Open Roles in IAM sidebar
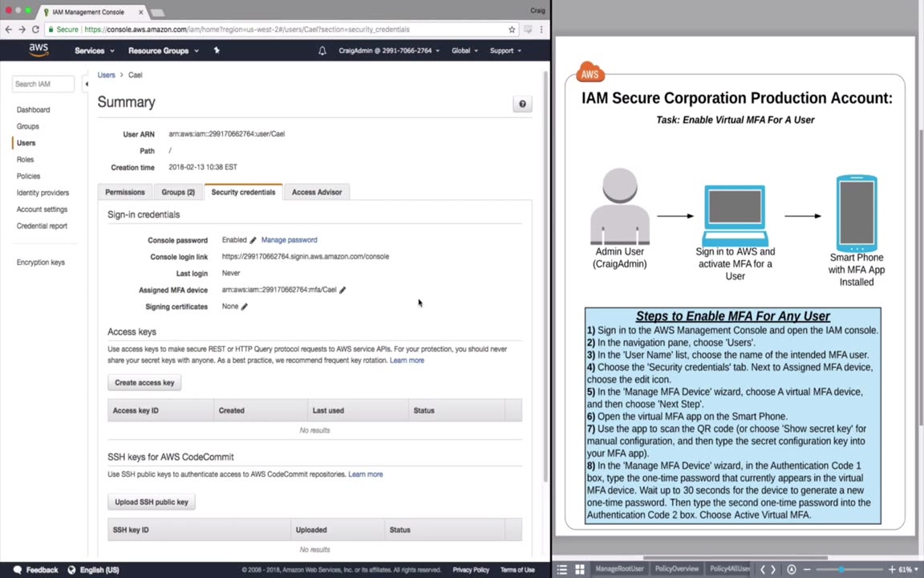The width and height of the screenshot is (924, 578). point(26,159)
